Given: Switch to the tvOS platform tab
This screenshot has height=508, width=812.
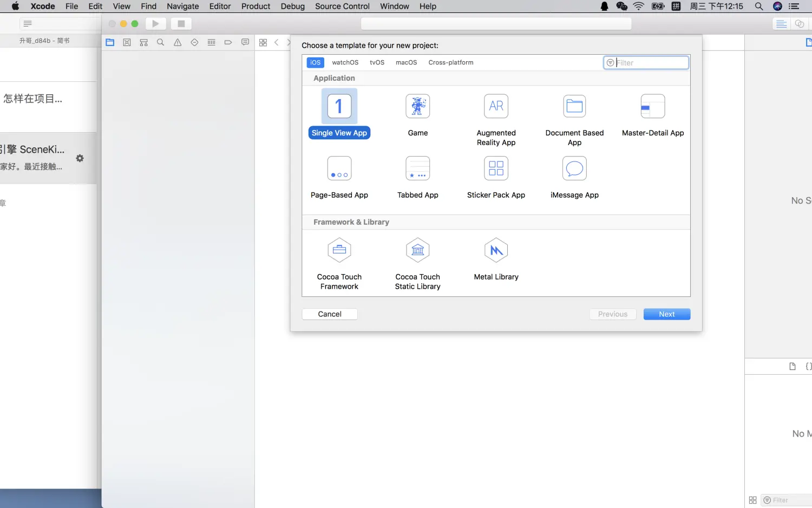Looking at the screenshot, I should tap(377, 62).
